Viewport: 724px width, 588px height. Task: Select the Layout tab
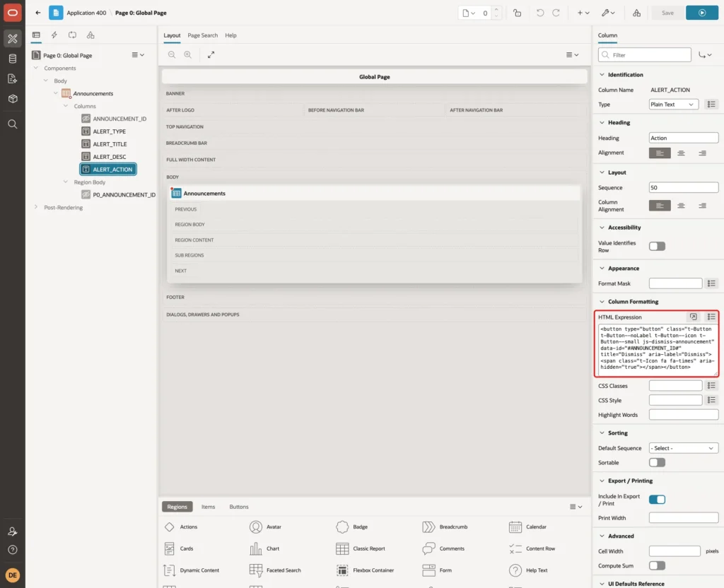point(172,35)
